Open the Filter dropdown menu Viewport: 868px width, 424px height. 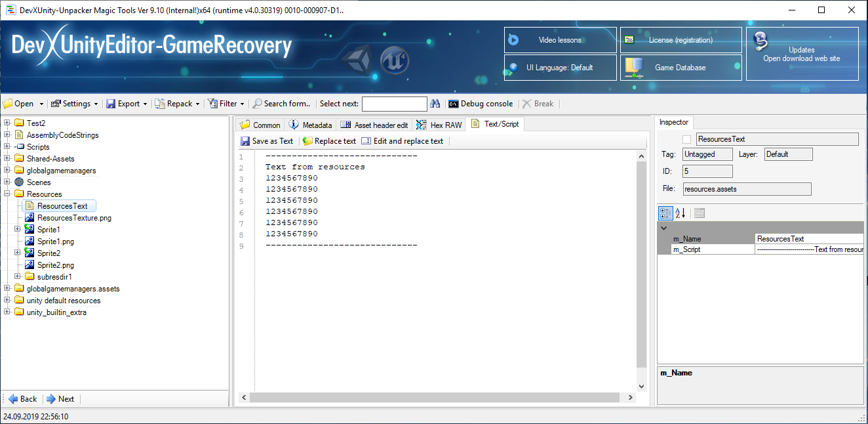pos(226,104)
